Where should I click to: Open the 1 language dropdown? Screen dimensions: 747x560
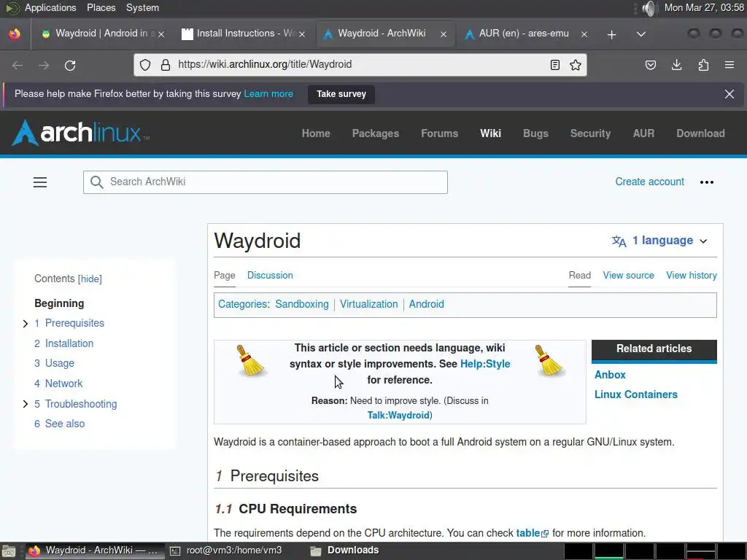[659, 241]
